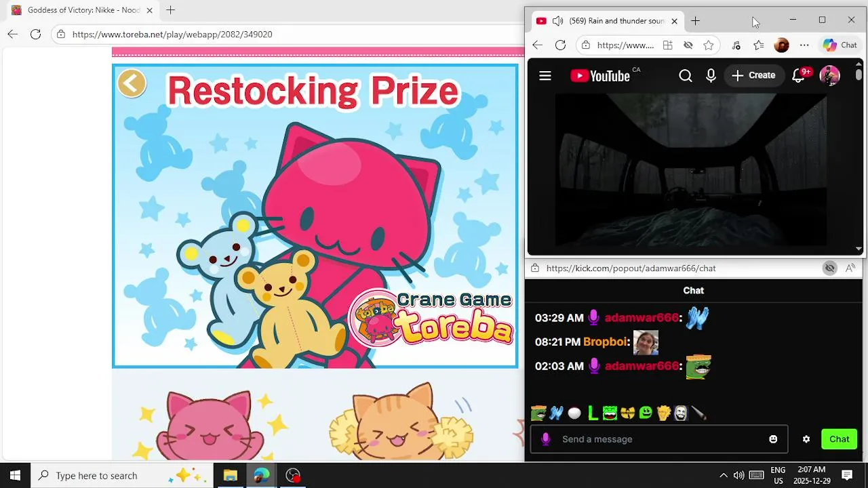
Task: Click Edge profile picture in YouTube window
Action: coord(781,45)
